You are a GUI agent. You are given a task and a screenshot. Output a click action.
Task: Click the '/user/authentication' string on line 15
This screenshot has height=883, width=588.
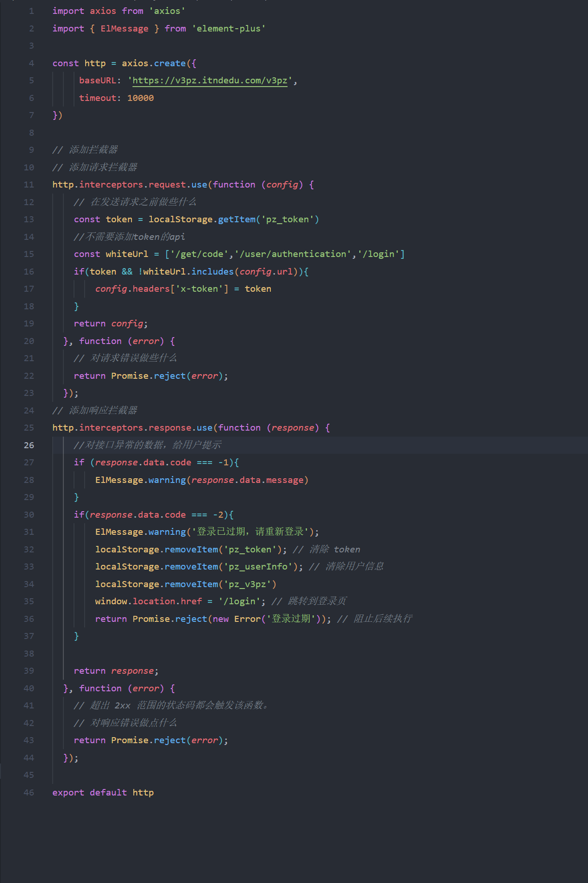(x=293, y=254)
